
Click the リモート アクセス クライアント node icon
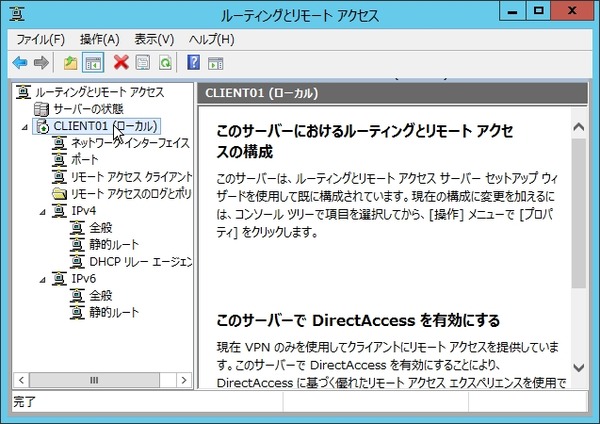[59, 176]
